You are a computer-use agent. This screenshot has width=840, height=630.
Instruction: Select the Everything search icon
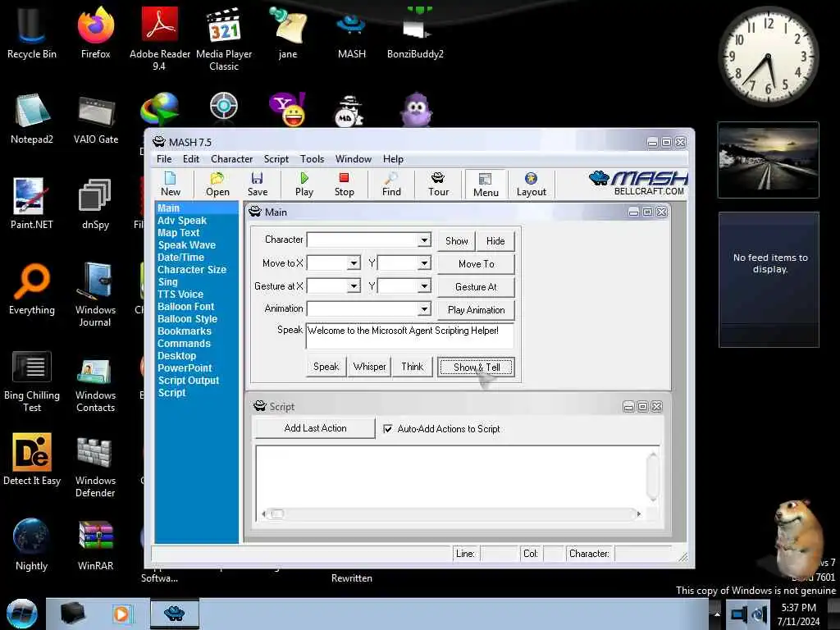[32, 290]
